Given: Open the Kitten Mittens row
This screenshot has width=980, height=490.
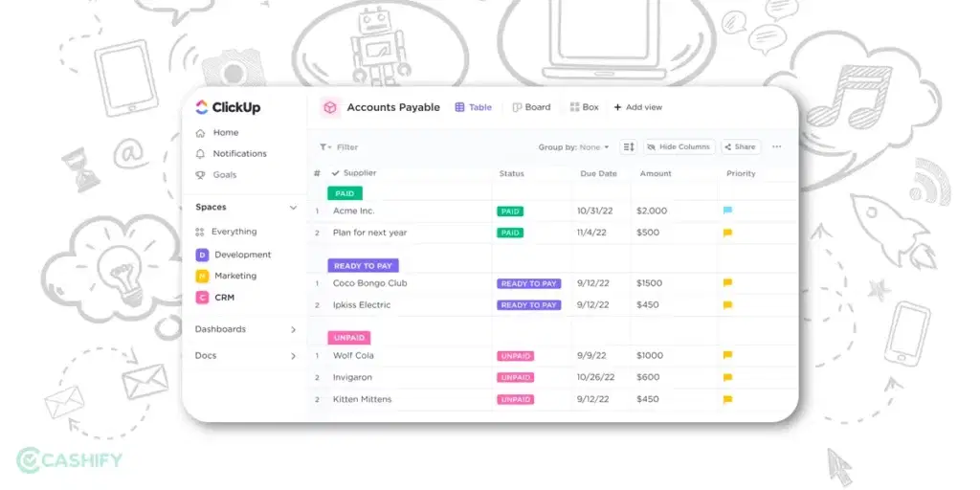Looking at the screenshot, I should (362, 400).
